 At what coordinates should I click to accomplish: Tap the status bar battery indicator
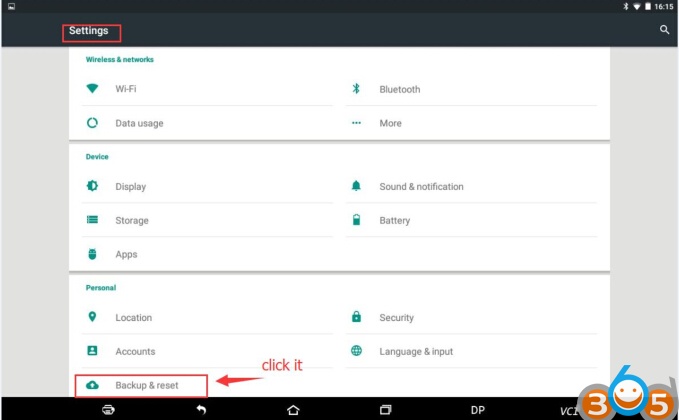tap(648, 6)
